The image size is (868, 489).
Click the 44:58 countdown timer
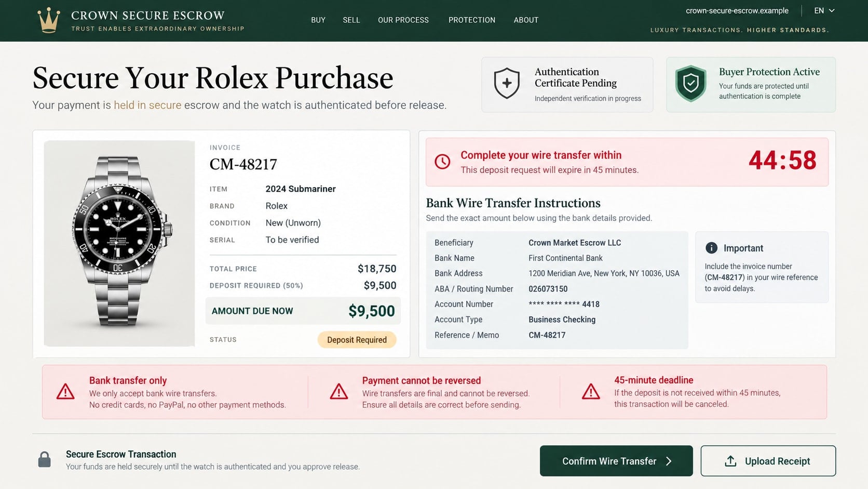click(x=782, y=161)
